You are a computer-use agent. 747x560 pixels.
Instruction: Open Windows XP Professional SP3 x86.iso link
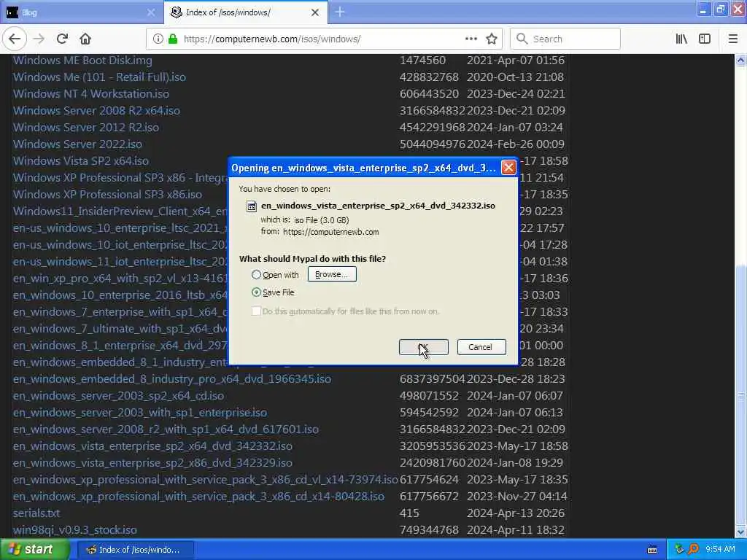tap(108, 194)
